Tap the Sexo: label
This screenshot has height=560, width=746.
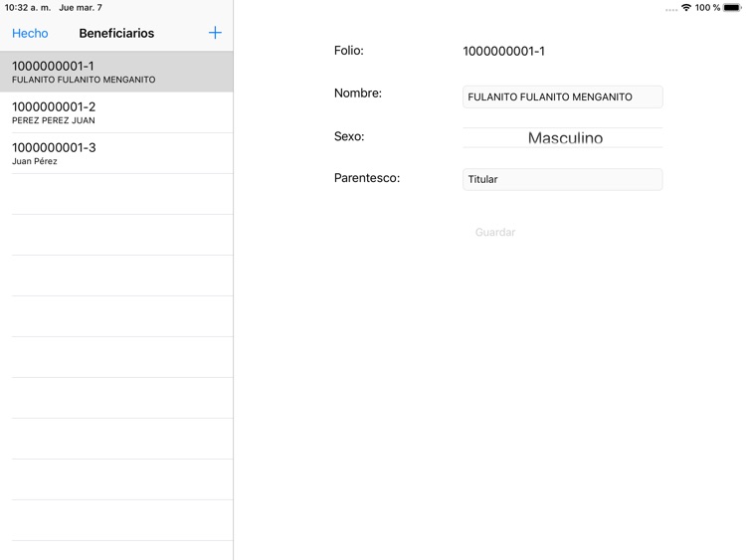coord(349,136)
